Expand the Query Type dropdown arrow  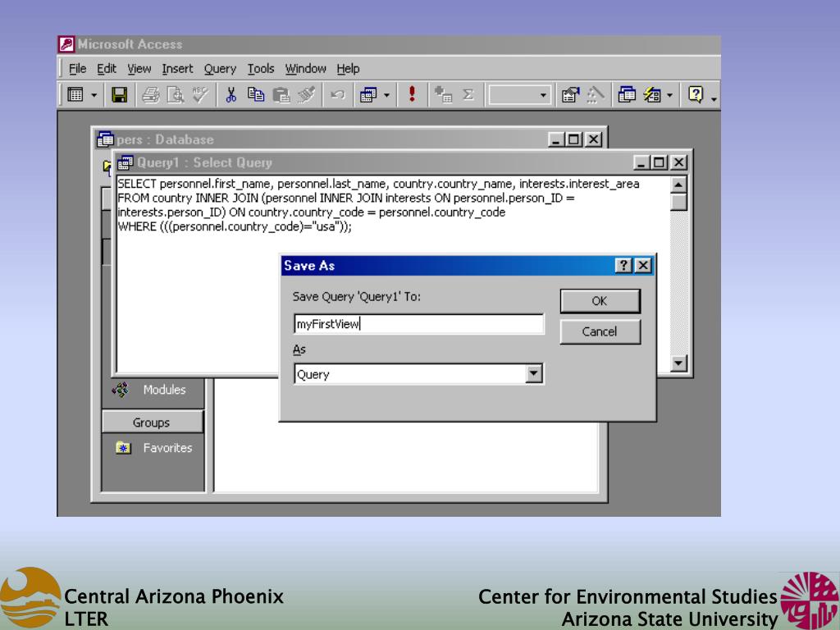point(387,95)
